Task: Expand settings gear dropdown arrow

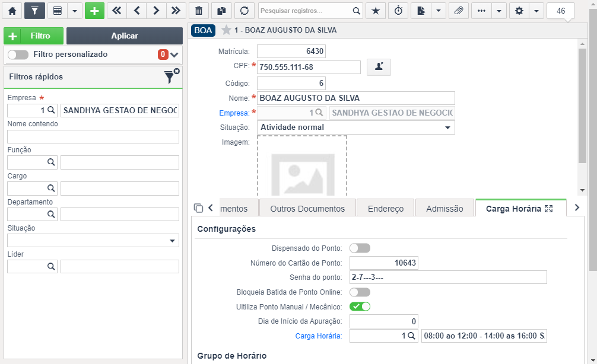Action: click(536, 11)
